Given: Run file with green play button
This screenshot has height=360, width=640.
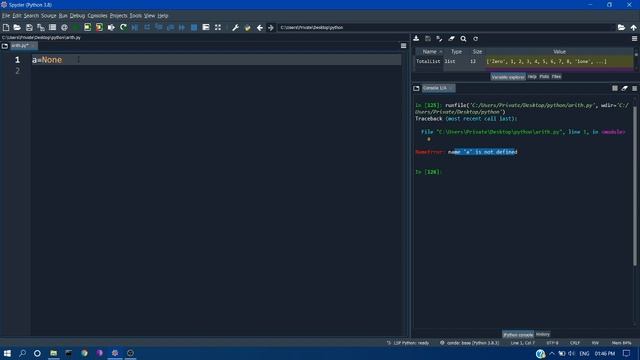Looking at the screenshot, I should point(76,27).
